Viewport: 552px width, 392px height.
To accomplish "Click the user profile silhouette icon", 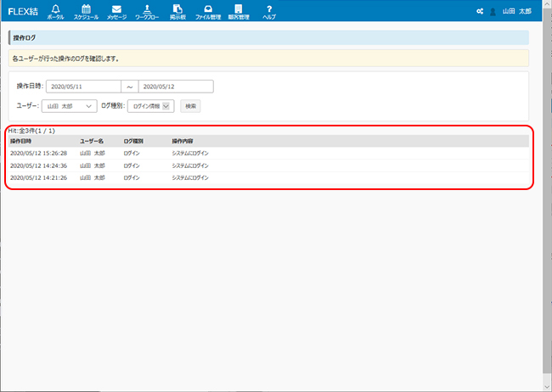I will coord(493,12).
